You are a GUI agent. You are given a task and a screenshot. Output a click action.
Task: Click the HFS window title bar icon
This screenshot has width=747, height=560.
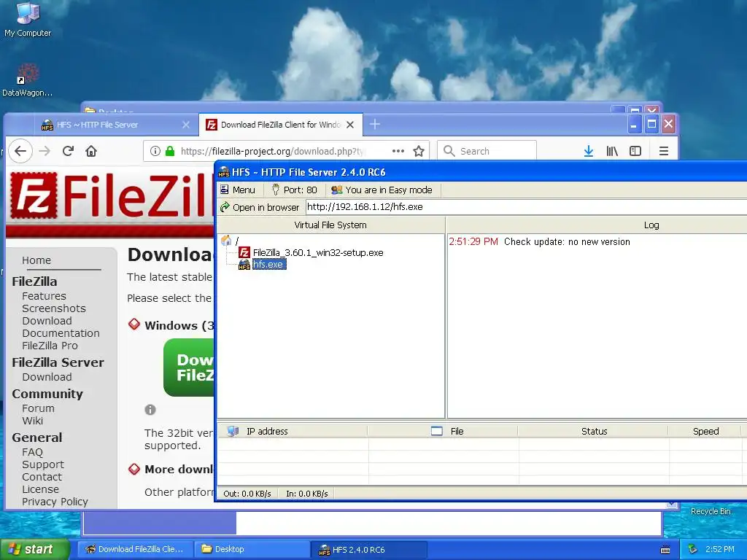pos(223,172)
